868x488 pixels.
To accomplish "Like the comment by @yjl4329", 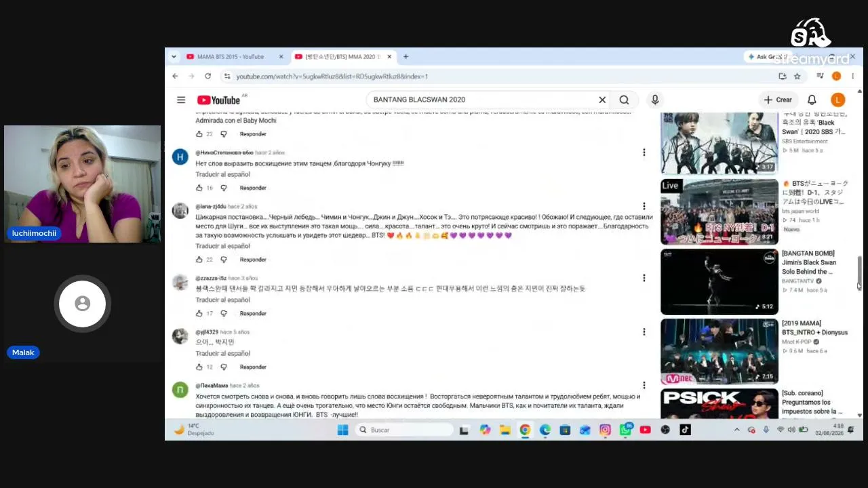I will click(199, 367).
